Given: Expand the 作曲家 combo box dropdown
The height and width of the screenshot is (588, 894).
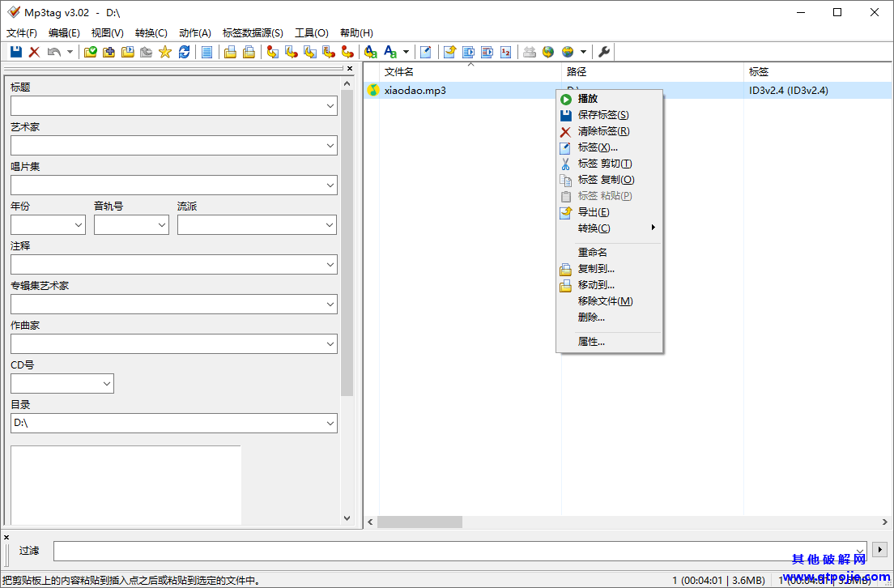Looking at the screenshot, I should [x=330, y=344].
